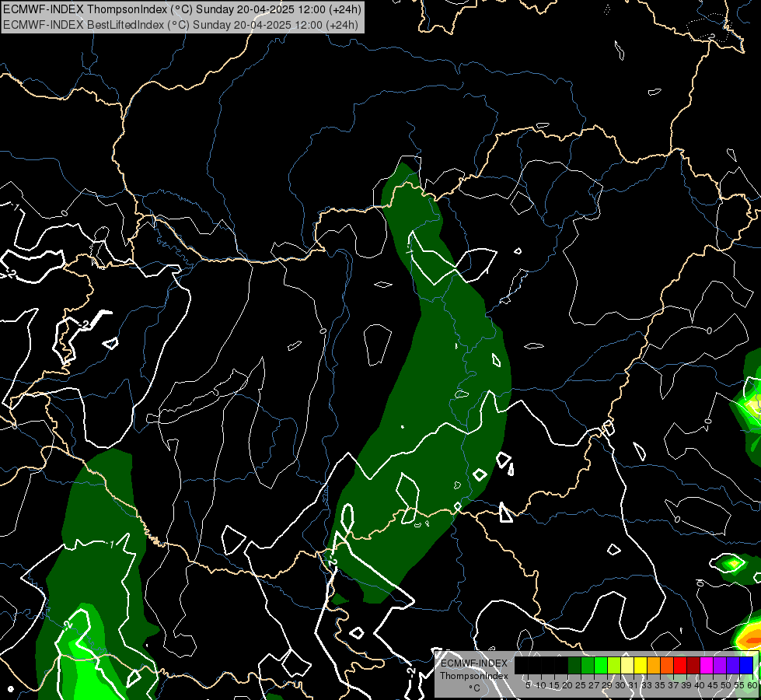Click the legend scale value 29
The height and width of the screenshot is (700, 761).
click(x=607, y=685)
